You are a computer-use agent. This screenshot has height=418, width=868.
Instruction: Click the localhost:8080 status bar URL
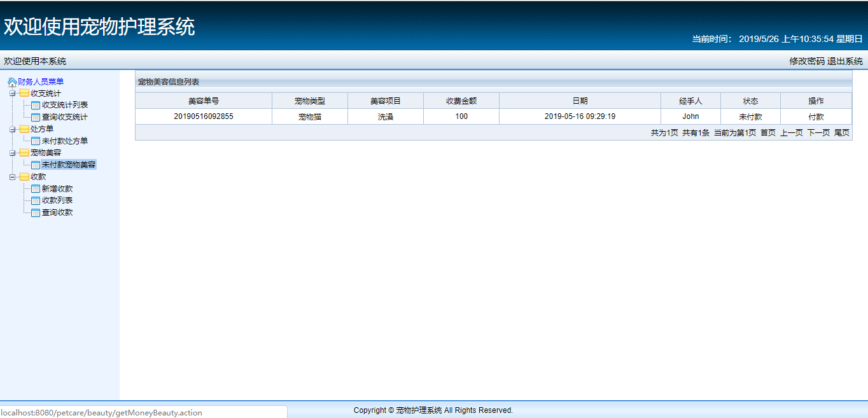point(101,413)
